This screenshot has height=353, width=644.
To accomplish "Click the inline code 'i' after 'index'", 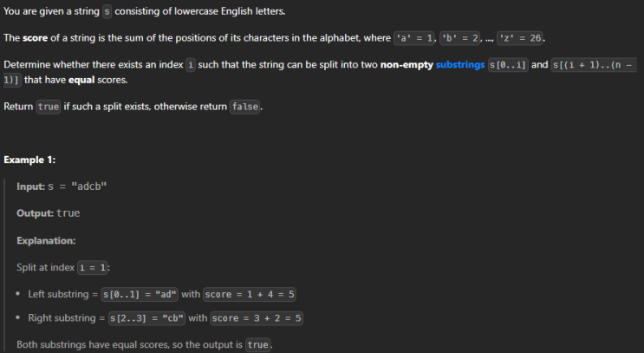I will tap(191, 65).
